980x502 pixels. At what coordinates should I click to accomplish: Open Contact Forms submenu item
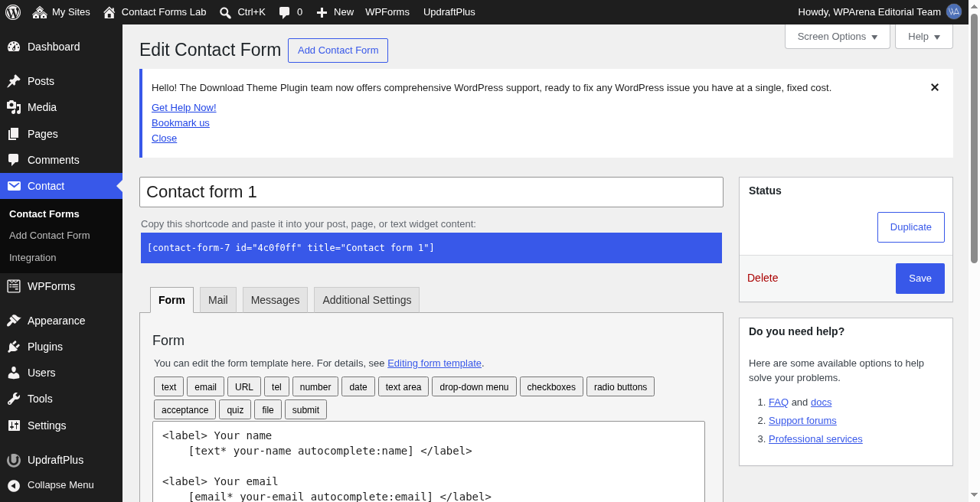44,214
